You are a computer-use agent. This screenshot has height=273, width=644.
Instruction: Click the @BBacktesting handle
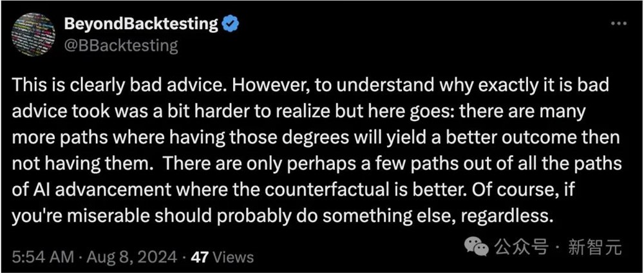(x=120, y=45)
